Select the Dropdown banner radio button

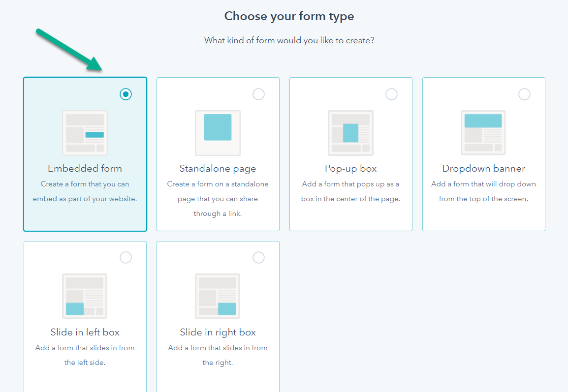point(524,94)
